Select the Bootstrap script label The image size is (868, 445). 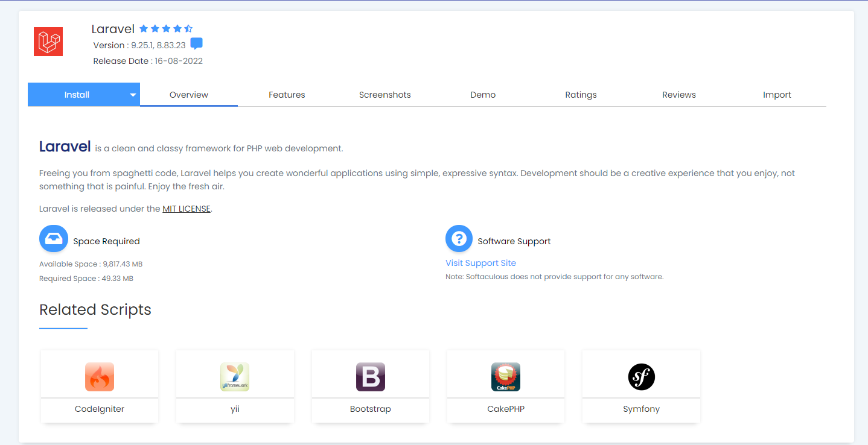coord(371,409)
